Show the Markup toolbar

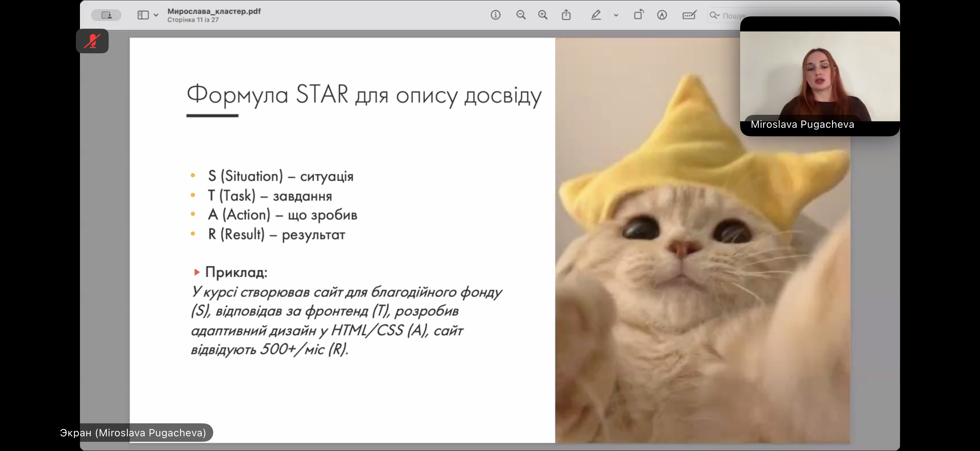click(662, 15)
